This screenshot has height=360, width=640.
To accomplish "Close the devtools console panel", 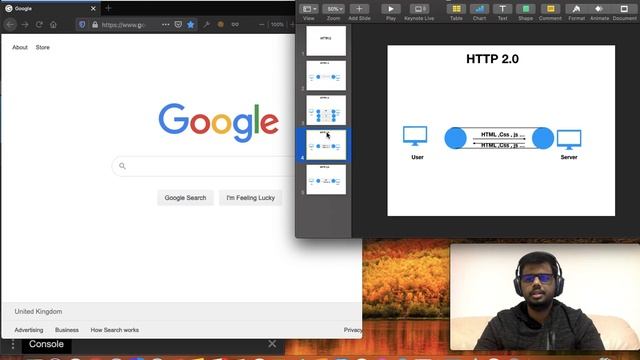I will click(x=272, y=344).
